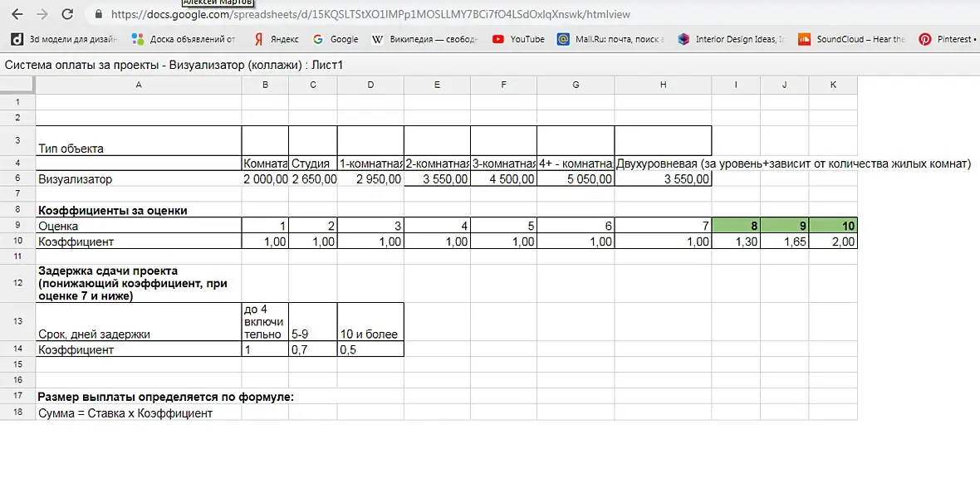Open the YouTube bookmark
The width and height of the screenshot is (980, 483).
[518, 39]
